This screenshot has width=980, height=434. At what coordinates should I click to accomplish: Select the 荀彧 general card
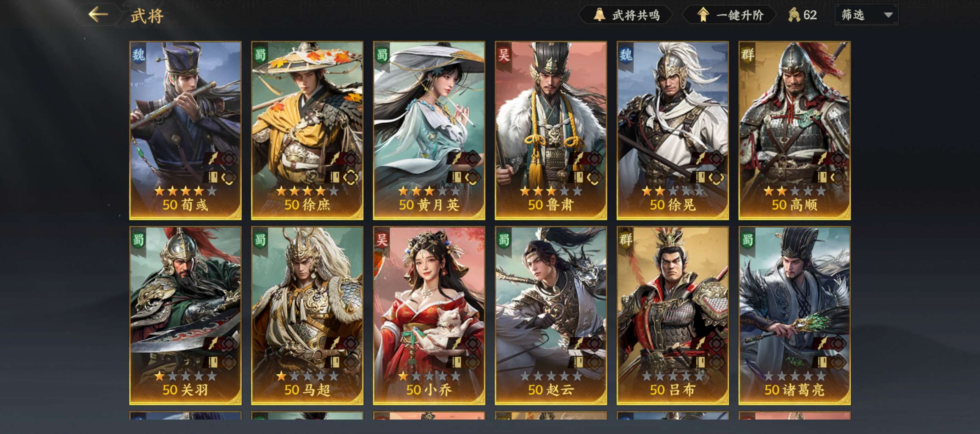(x=185, y=131)
